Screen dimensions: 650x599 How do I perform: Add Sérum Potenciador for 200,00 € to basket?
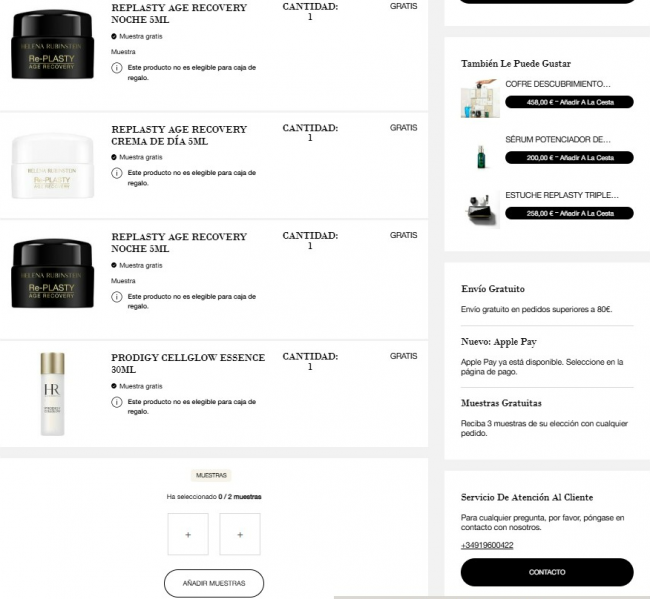[569, 158]
